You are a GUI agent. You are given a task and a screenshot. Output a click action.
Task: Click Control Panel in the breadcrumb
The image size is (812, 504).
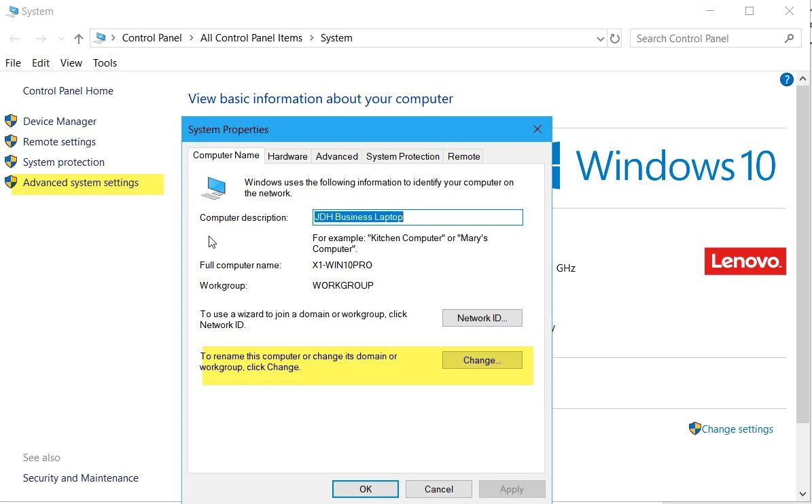152,38
